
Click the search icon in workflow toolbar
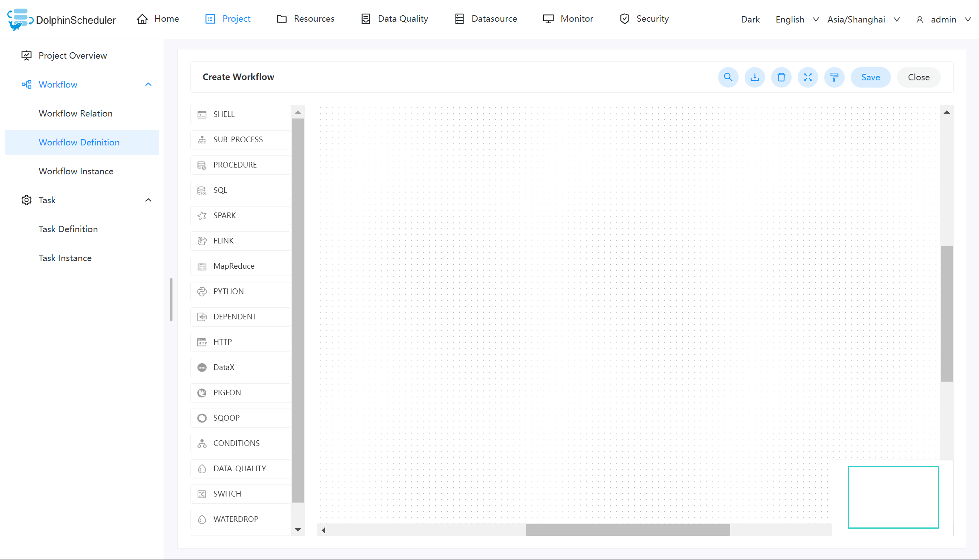pos(728,77)
